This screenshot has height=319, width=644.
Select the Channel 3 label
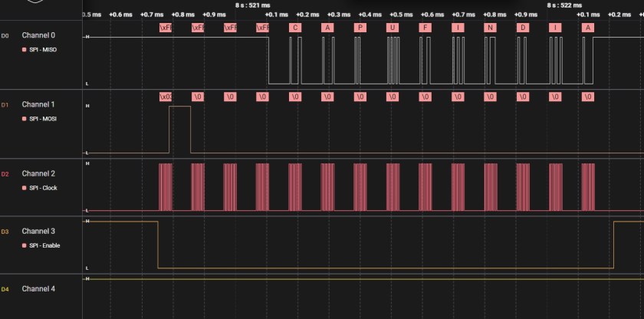(38, 231)
